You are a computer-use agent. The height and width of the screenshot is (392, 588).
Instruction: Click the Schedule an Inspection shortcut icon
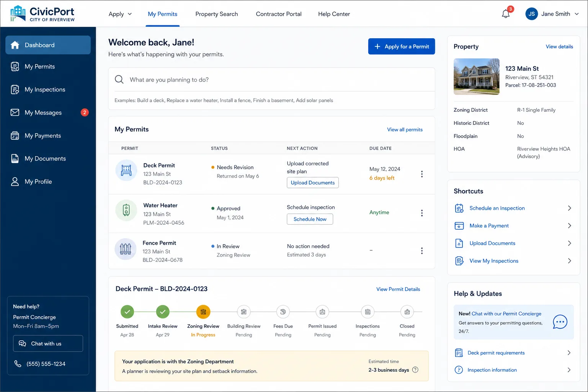pos(459,208)
